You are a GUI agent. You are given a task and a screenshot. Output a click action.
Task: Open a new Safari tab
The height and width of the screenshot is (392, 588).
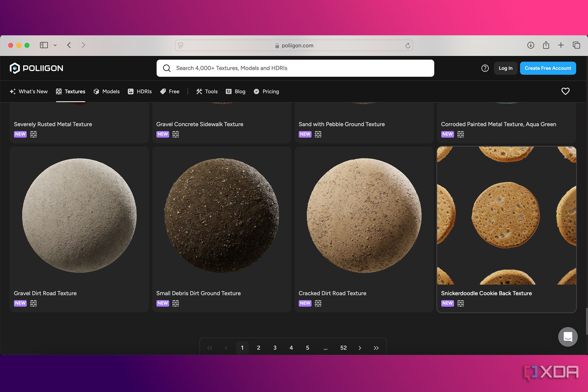(561, 45)
